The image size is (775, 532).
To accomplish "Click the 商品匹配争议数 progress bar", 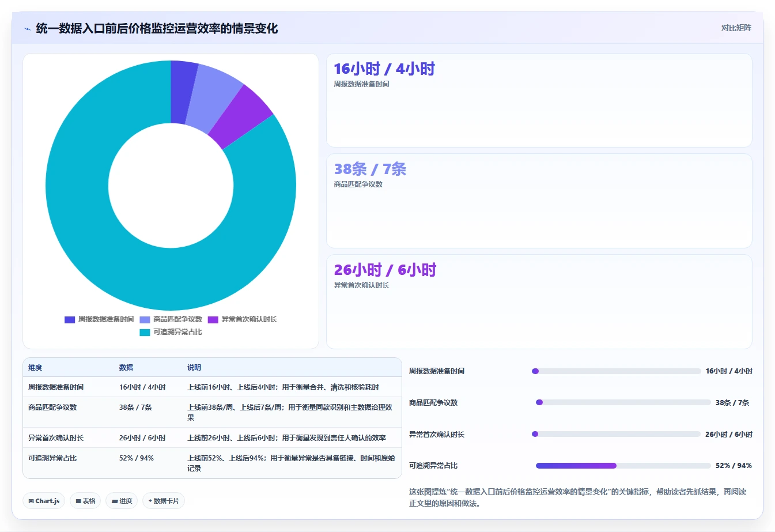I will [623, 402].
